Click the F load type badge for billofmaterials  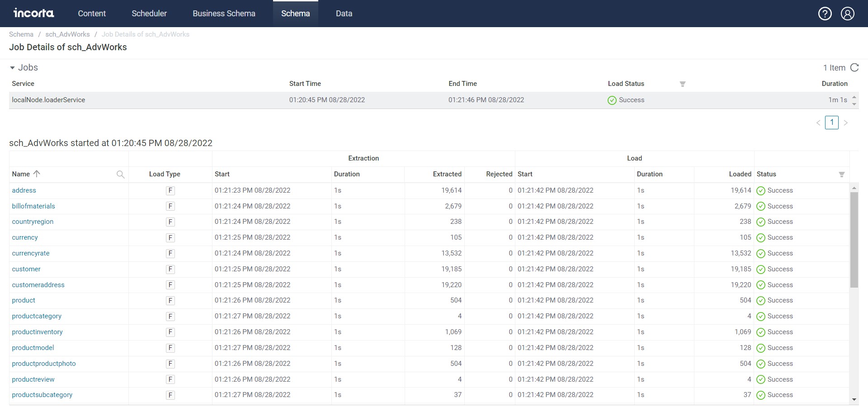pyautogui.click(x=170, y=206)
